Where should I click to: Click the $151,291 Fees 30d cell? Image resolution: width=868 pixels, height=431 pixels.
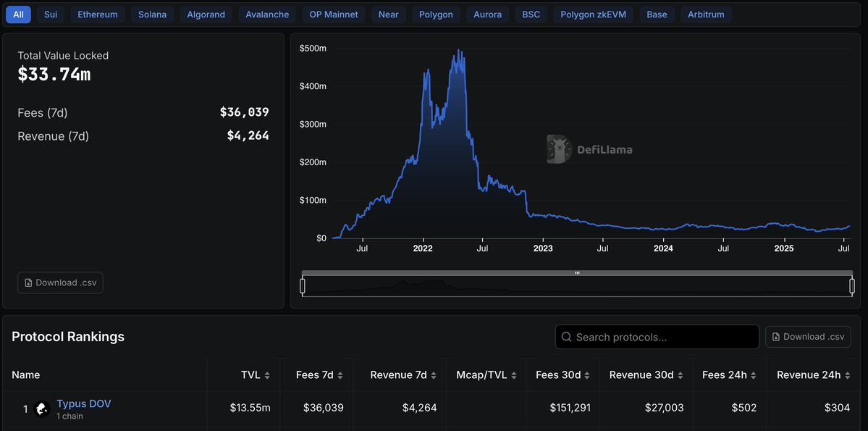[x=570, y=408]
